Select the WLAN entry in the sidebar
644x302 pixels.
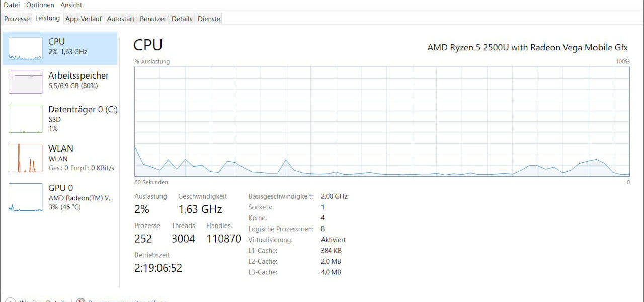tap(60, 158)
